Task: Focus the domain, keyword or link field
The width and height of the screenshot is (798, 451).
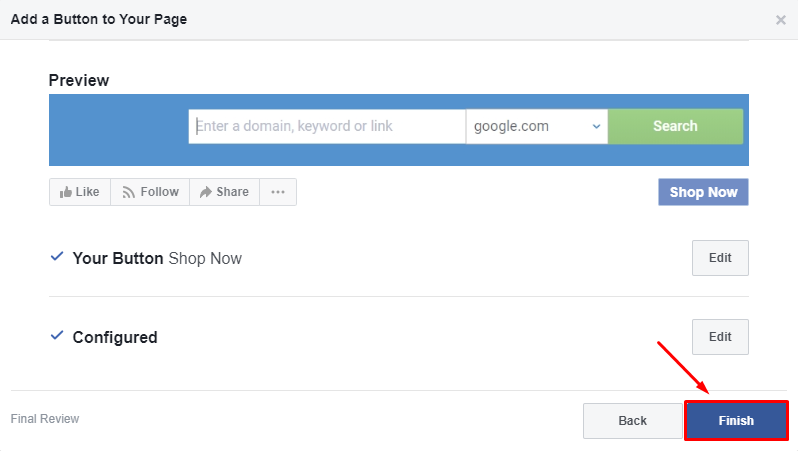Action: (327, 126)
